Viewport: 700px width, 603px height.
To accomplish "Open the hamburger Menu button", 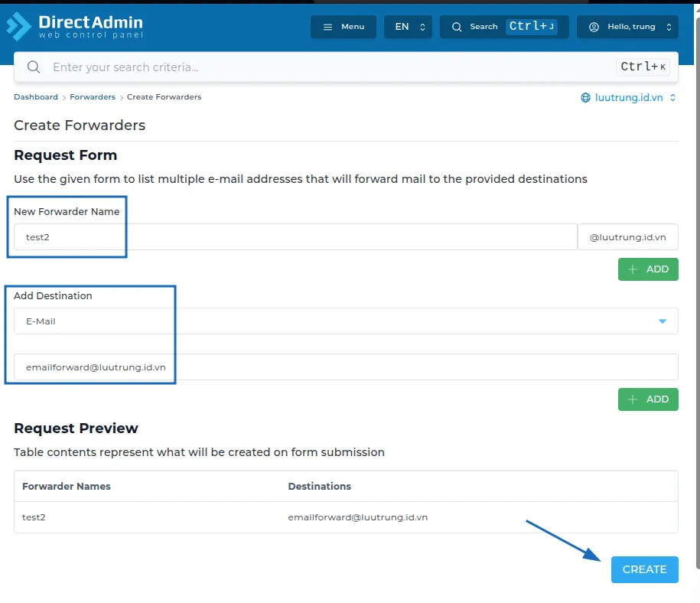I will click(x=343, y=27).
